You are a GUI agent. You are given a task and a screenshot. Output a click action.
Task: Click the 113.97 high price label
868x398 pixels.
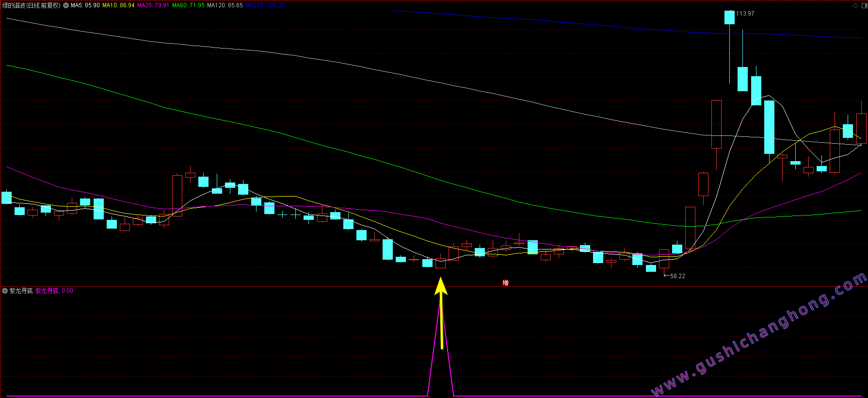click(745, 14)
